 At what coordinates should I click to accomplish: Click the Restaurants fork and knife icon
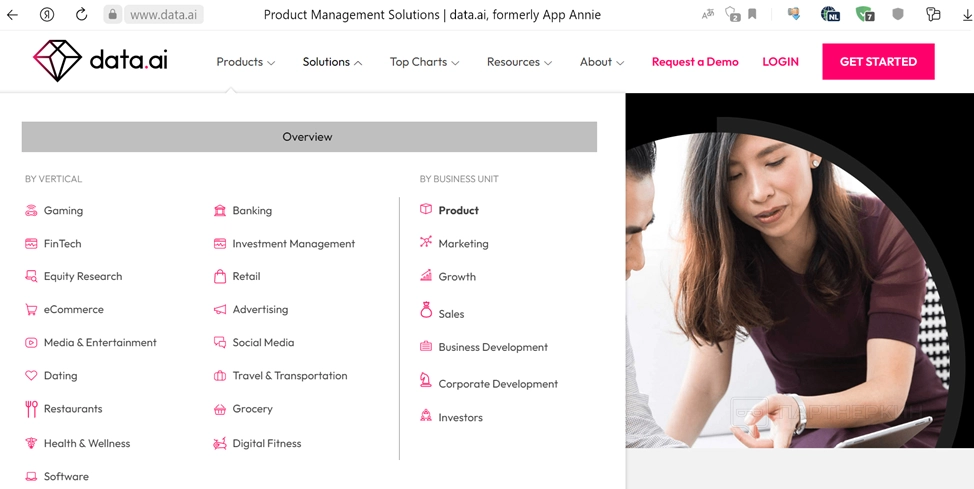31,409
